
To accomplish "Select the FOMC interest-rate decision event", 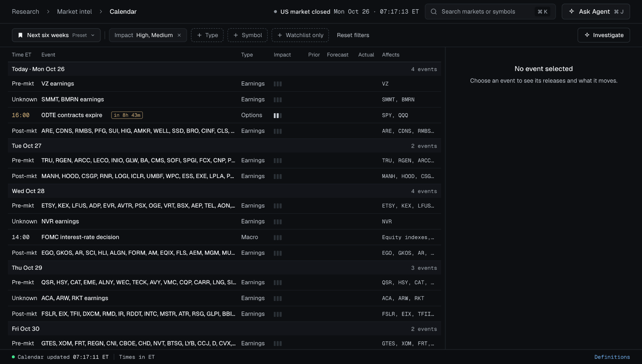I will click(x=224, y=238).
